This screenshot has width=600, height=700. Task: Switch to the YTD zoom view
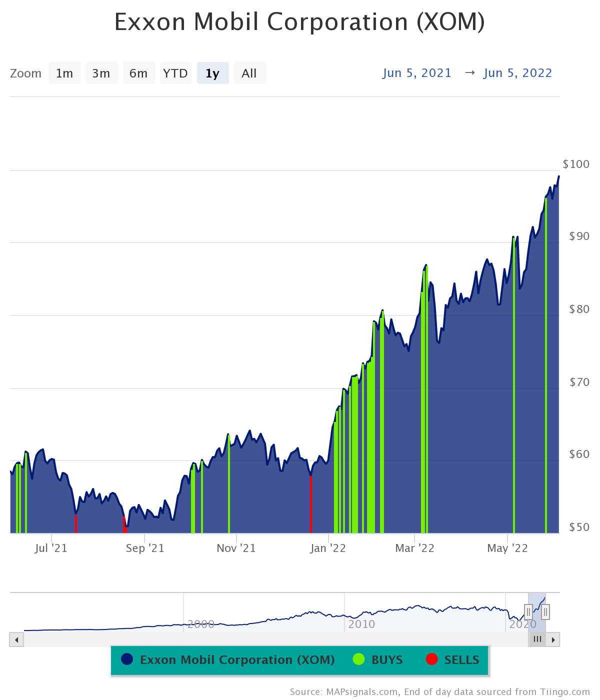(x=175, y=73)
